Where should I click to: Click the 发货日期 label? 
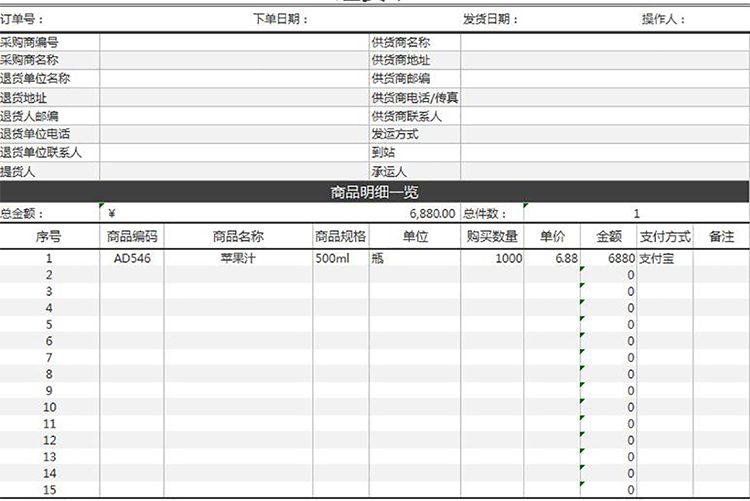point(490,19)
